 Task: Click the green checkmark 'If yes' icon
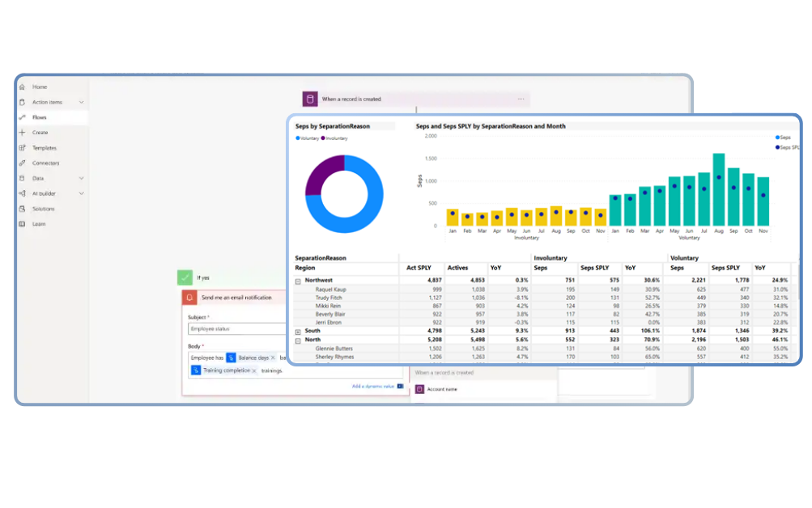pyautogui.click(x=185, y=277)
